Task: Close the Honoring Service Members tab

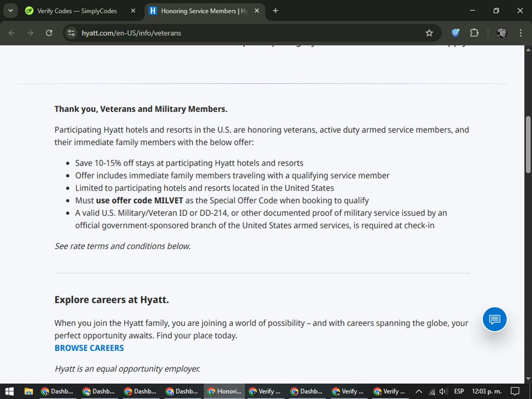Action: pyautogui.click(x=257, y=11)
